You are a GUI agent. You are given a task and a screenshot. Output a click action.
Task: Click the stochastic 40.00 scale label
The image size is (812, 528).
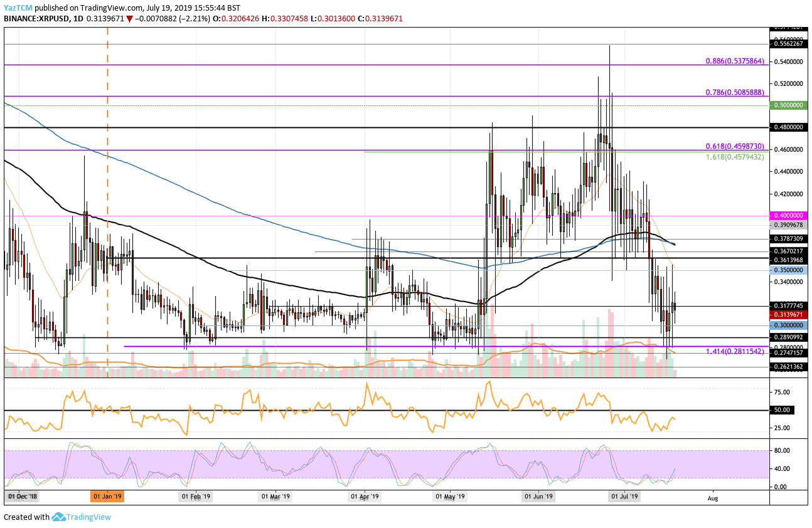pyautogui.click(x=782, y=468)
